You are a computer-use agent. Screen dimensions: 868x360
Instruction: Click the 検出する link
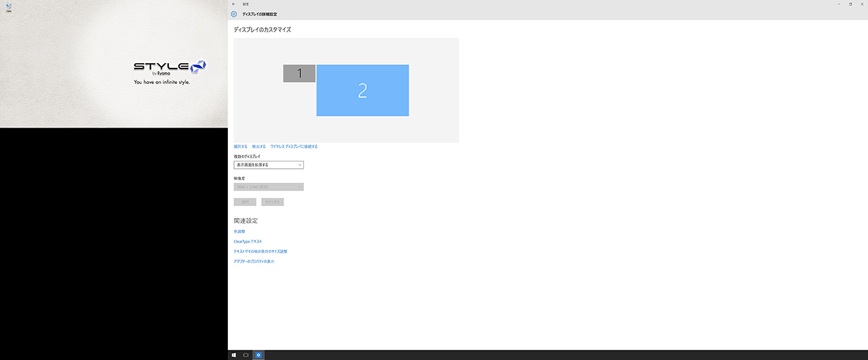(259, 146)
